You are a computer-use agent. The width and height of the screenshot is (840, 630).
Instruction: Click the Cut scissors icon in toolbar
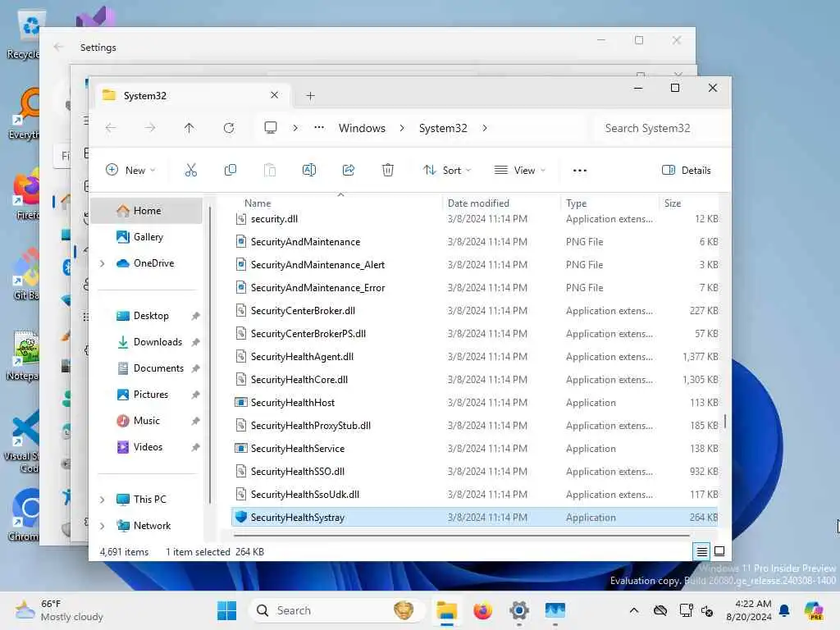(x=190, y=171)
